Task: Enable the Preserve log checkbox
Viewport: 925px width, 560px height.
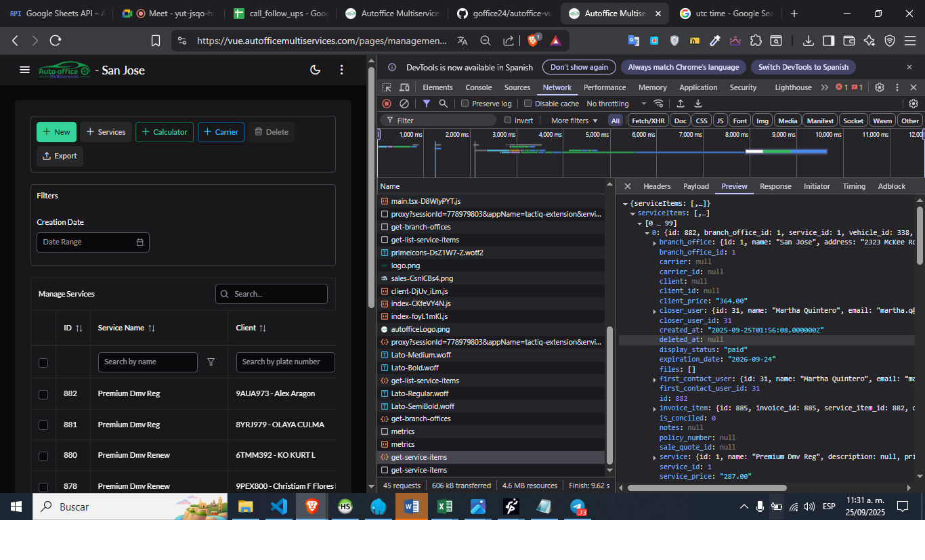Action: [465, 104]
